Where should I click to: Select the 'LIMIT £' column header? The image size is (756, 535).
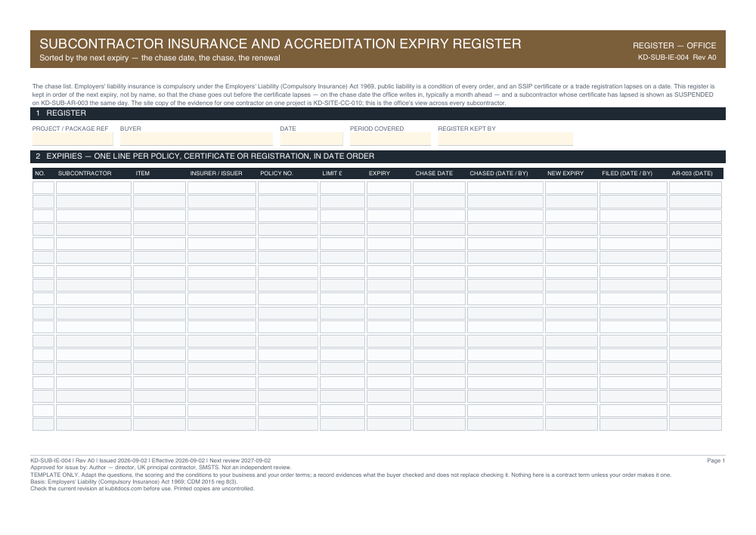(x=332, y=174)
